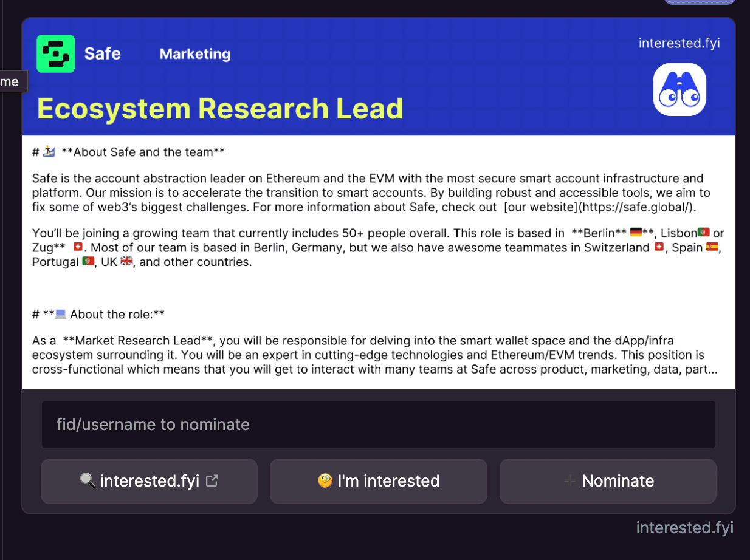Click the Ecosystem Research Lead title
The width and height of the screenshot is (750, 560).
220,109
